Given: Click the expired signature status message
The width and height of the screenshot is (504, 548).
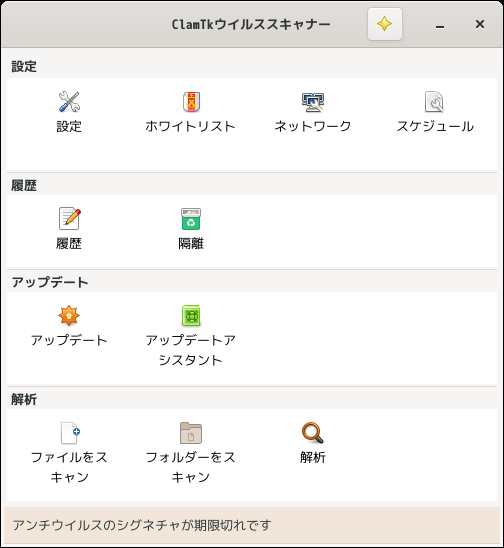Looking at the screenshot, I should pyautogui.click(x=142, y=525).
